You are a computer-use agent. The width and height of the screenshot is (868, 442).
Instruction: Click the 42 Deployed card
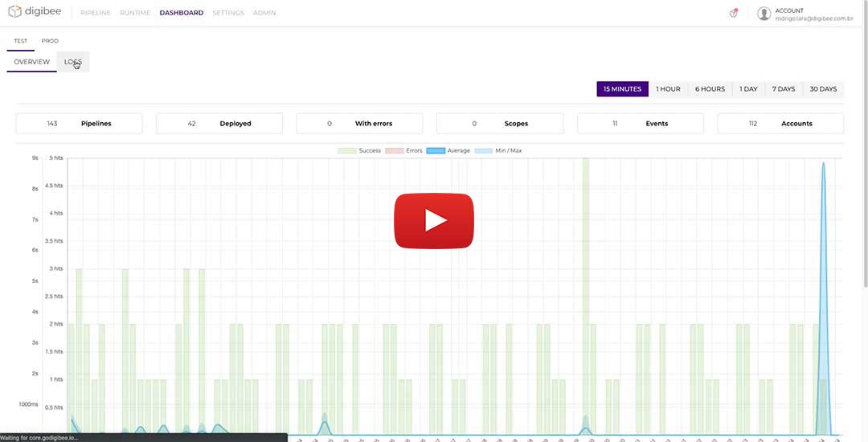(x=219, y=124)
